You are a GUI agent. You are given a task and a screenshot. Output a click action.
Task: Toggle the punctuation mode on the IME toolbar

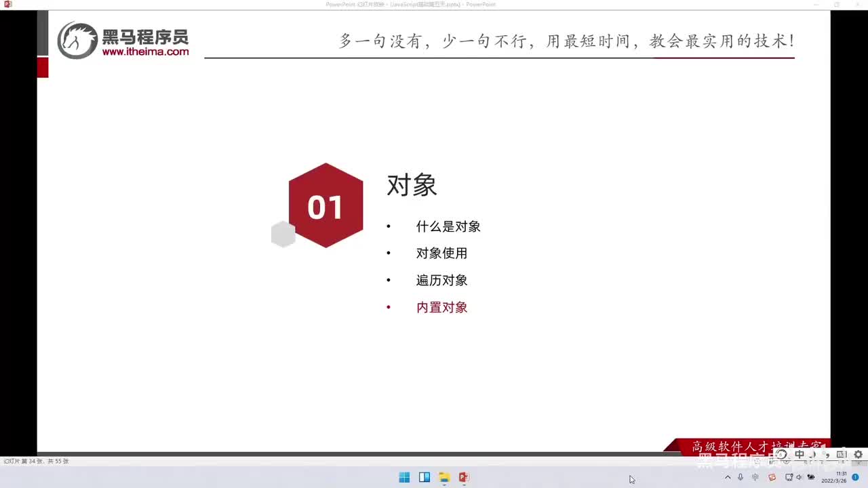(827, 455)
